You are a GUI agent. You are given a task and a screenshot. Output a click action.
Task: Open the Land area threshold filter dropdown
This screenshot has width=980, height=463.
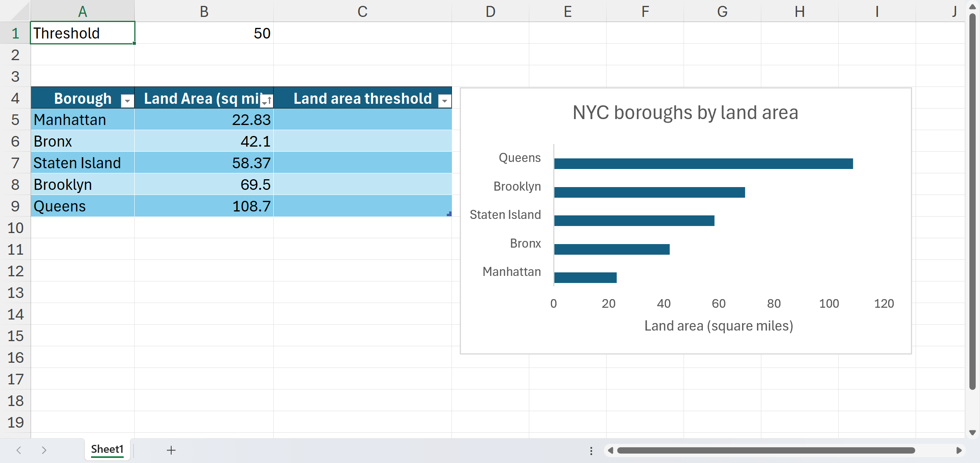pos(444,101)
